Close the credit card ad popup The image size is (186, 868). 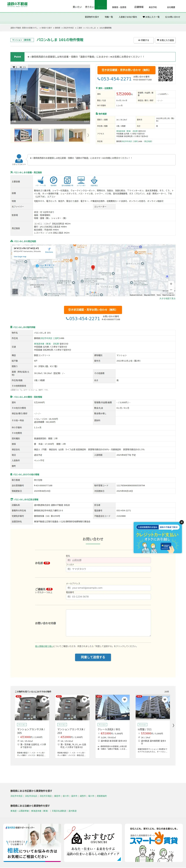[x=182, y=522]
